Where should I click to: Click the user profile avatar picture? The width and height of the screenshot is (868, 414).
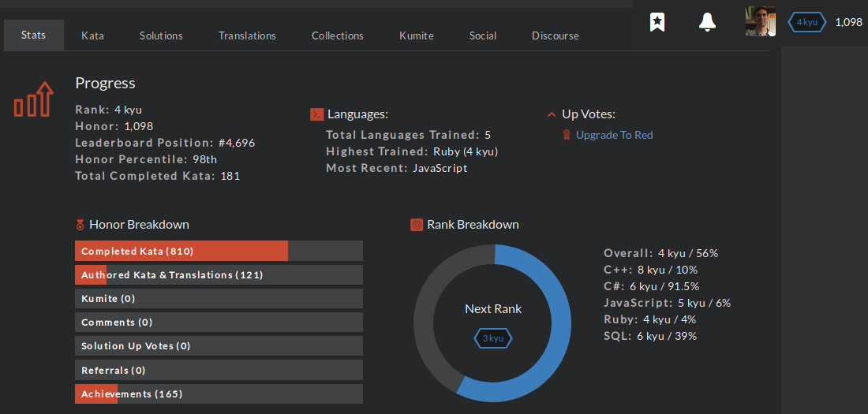[x=760, y=22]
